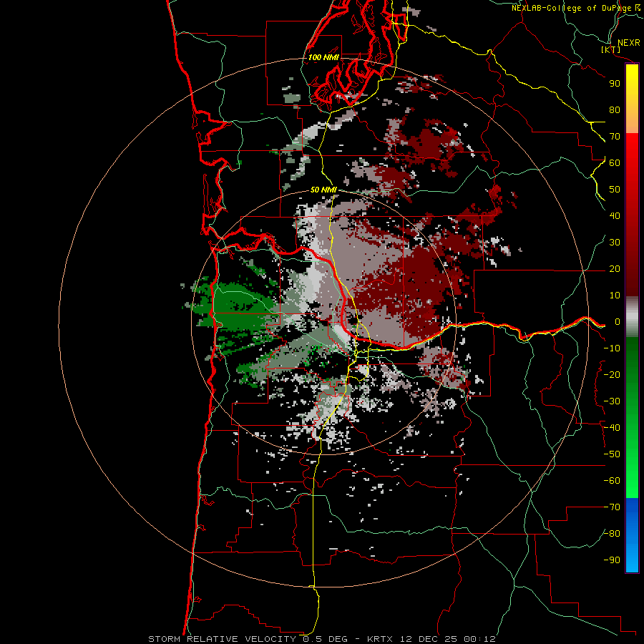The image size is (644, 644).
Task: Click the 0 value on the velocity scale
Action: (x=618, y=321)
